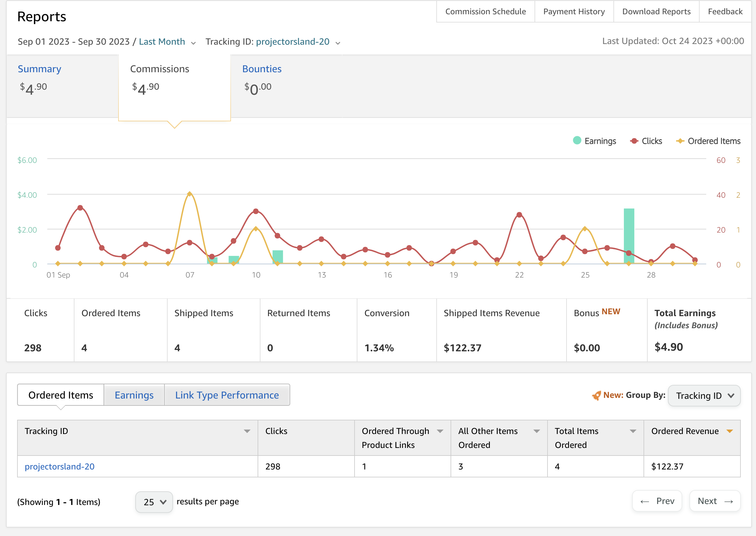Open the Link Type Performance tab

click(x=227, y=395)
